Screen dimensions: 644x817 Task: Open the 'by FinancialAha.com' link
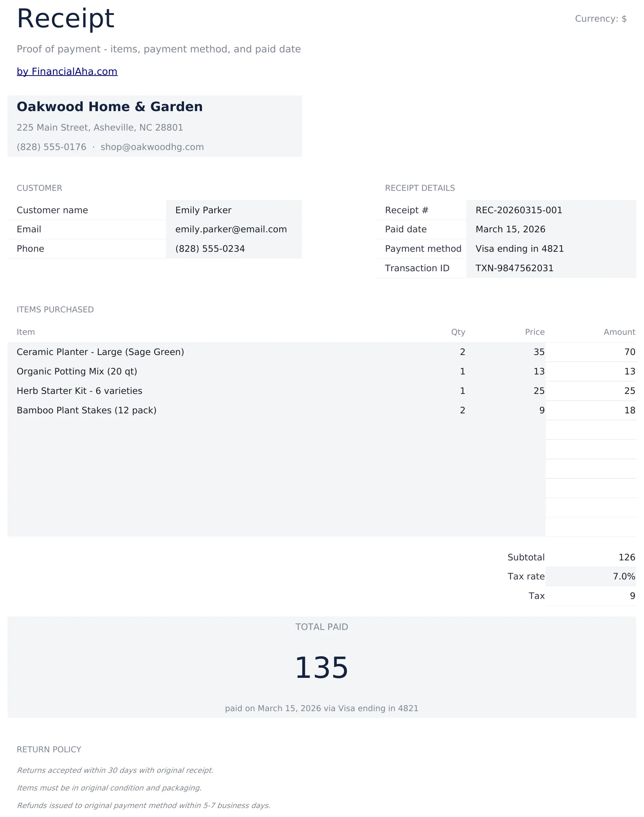[x=67, y=72]
